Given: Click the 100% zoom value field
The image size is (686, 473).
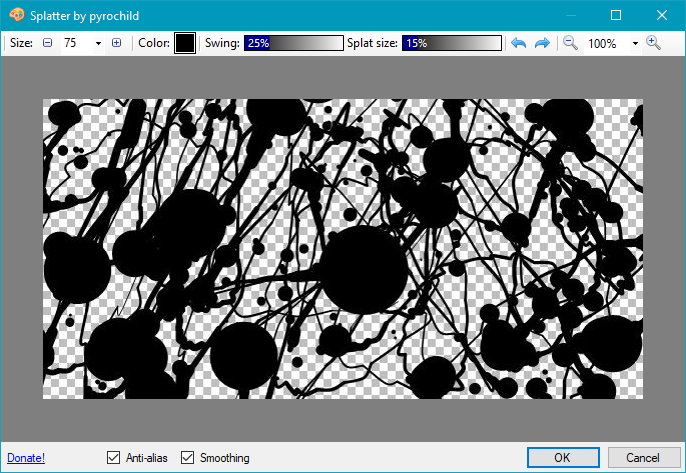Looking at the screenshot, I should click(x=606, y=43).
